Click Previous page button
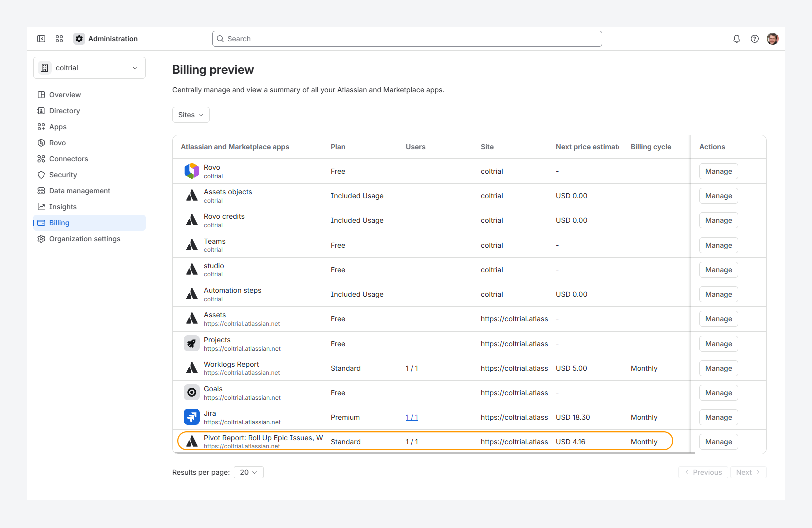 (703, 472)
